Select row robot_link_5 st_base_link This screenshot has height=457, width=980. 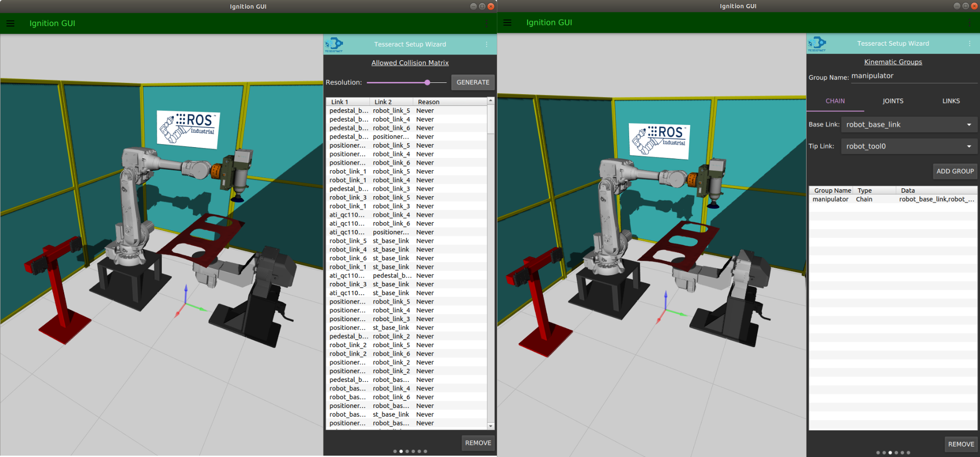(x=407, y=241)
